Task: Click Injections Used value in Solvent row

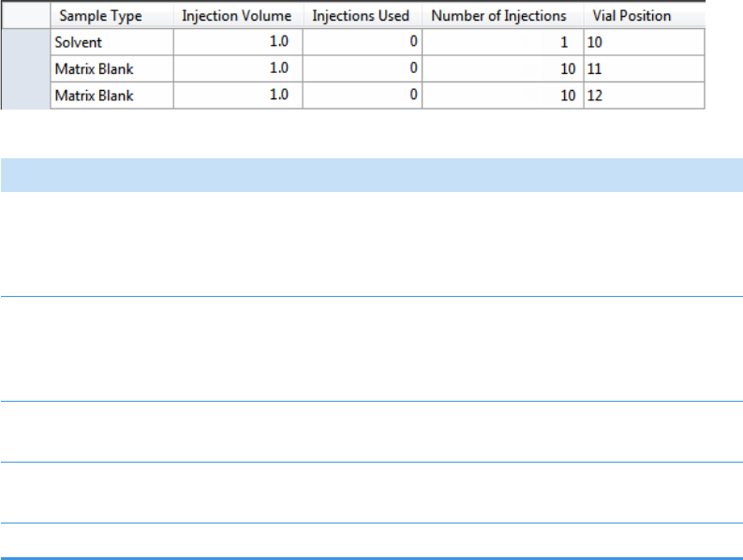Action: (x=363, y=42)
